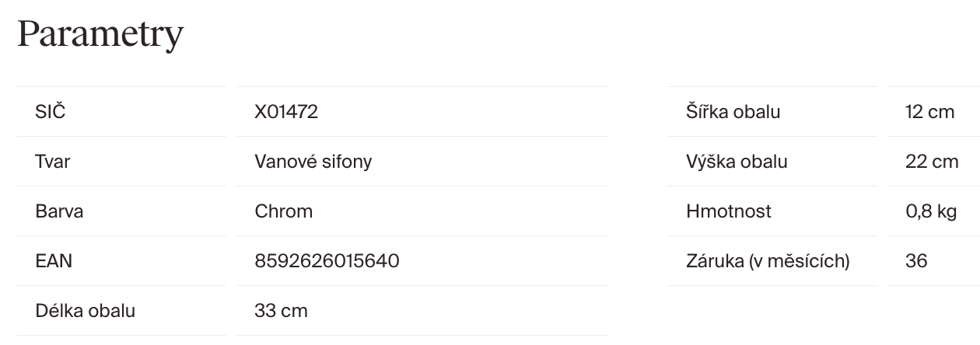The height and width of the screenshot is (345, 980).
Task: Click the Výška obalu label
Action: pyautogui.click(x=737, y=162)
